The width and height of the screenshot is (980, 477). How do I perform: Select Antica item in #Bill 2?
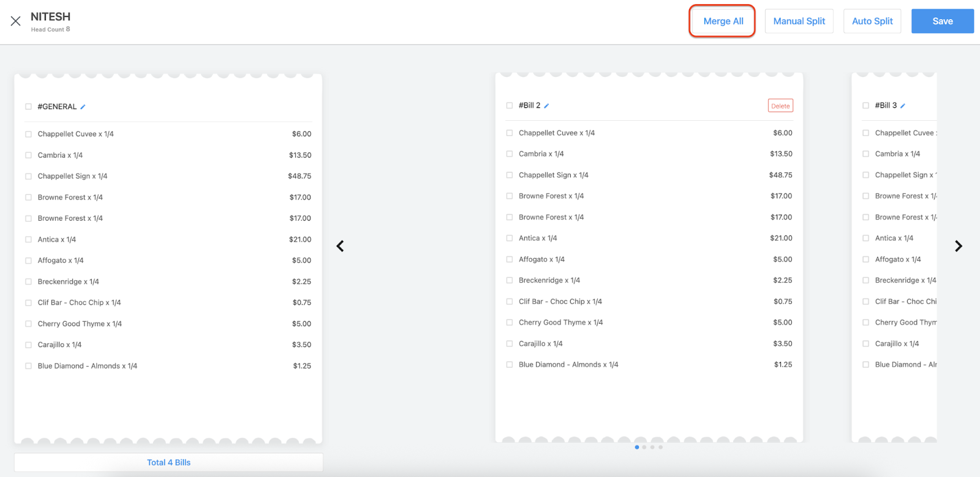(510, 238)
